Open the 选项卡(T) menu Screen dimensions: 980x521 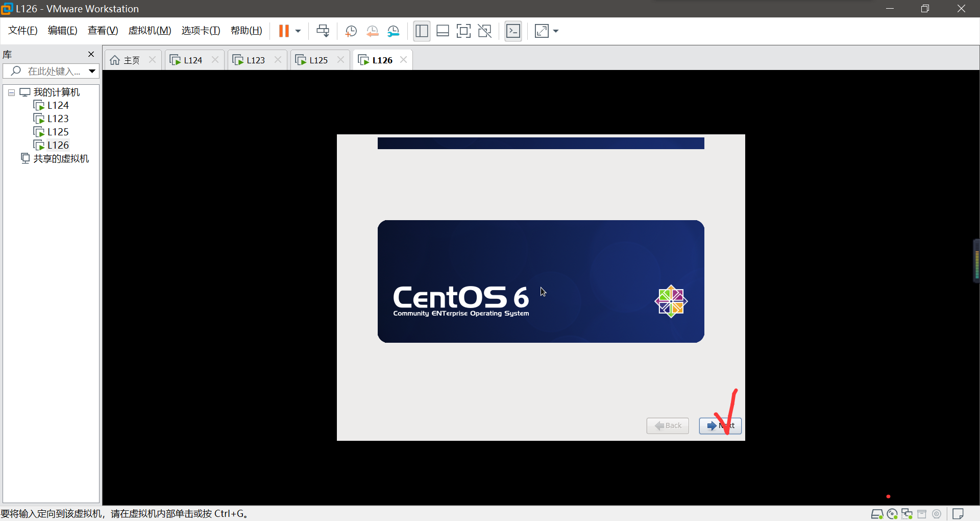[x=201, y=31]
